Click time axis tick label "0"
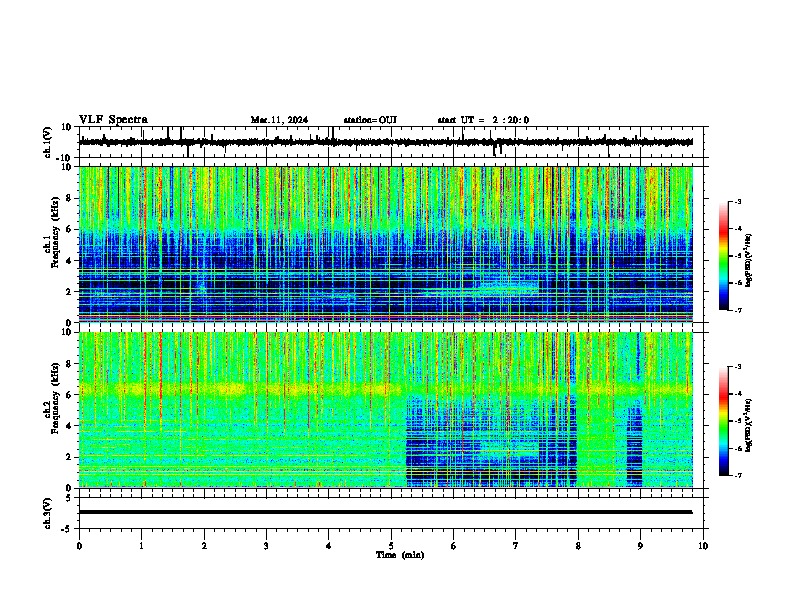This screenshot has width=792, height=612. pos(79,546)
